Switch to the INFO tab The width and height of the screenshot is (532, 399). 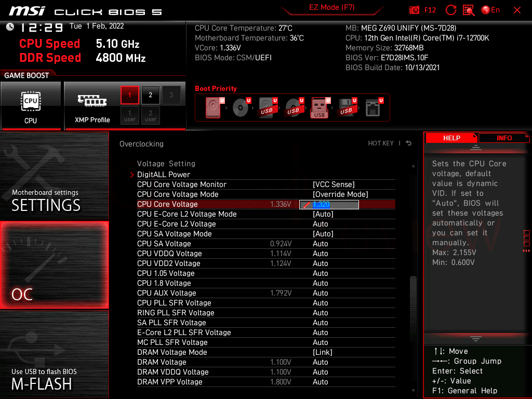click(504, 138)
